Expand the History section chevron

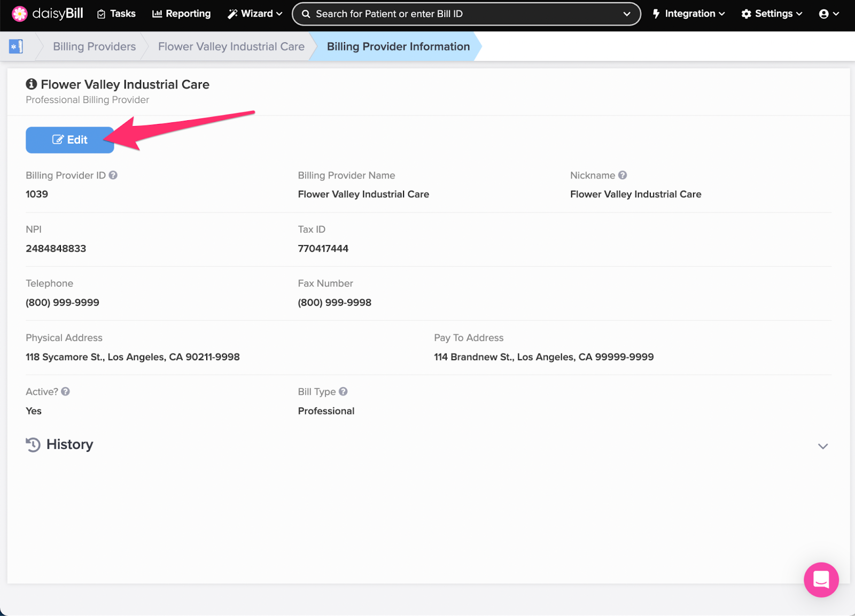click(823, 446)
